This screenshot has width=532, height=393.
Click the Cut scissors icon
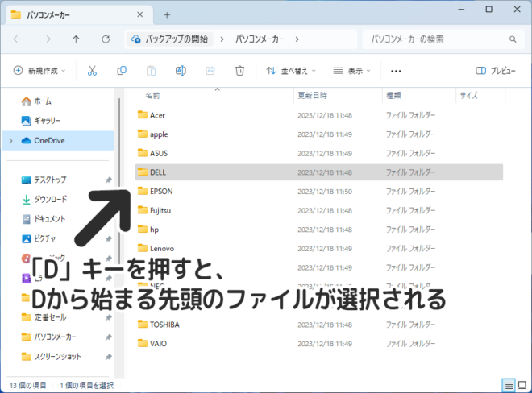click(92, 71)
